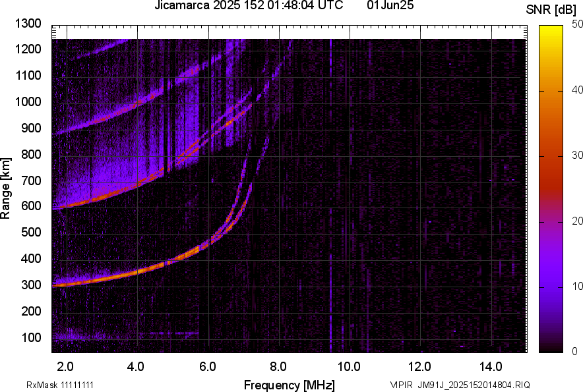Click the frequency tick label '6.0'

point(208,367)
